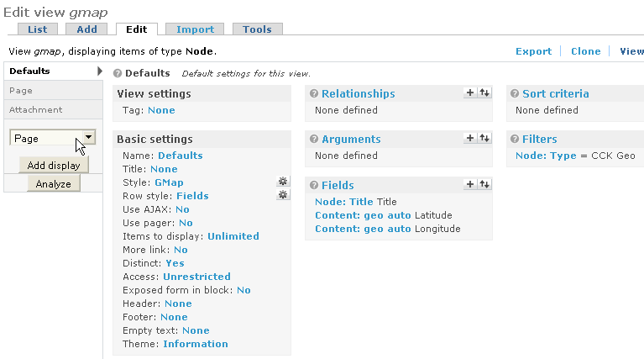The height and width of the screenshot is (359, 644).
Task: Click the Export link
Action: pyautogui.click(x=533, y=51)
